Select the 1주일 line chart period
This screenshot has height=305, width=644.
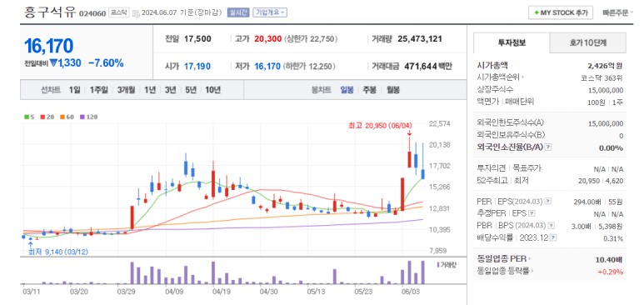point(99,90)
